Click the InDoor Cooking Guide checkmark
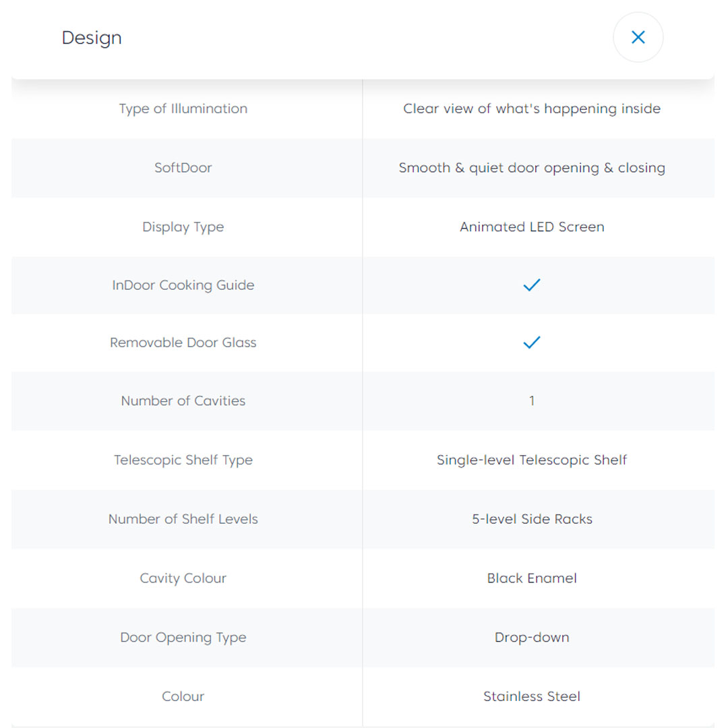The height and width of the screenshot is (728, 728). (x=532, y=285)
